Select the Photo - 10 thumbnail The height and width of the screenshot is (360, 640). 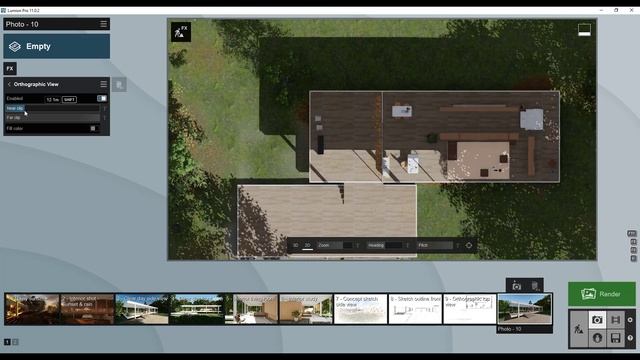click(524, 309)
